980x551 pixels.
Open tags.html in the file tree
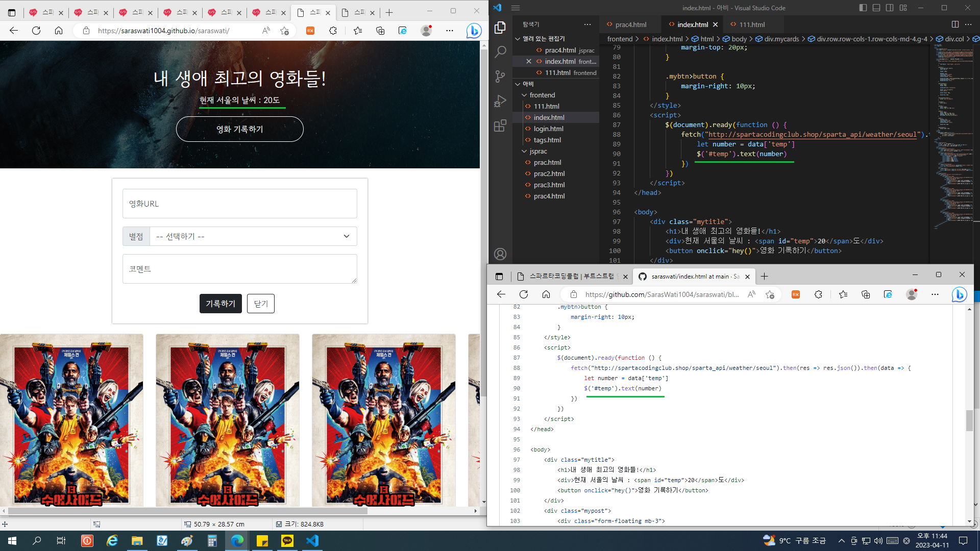(x=547, y=140)
